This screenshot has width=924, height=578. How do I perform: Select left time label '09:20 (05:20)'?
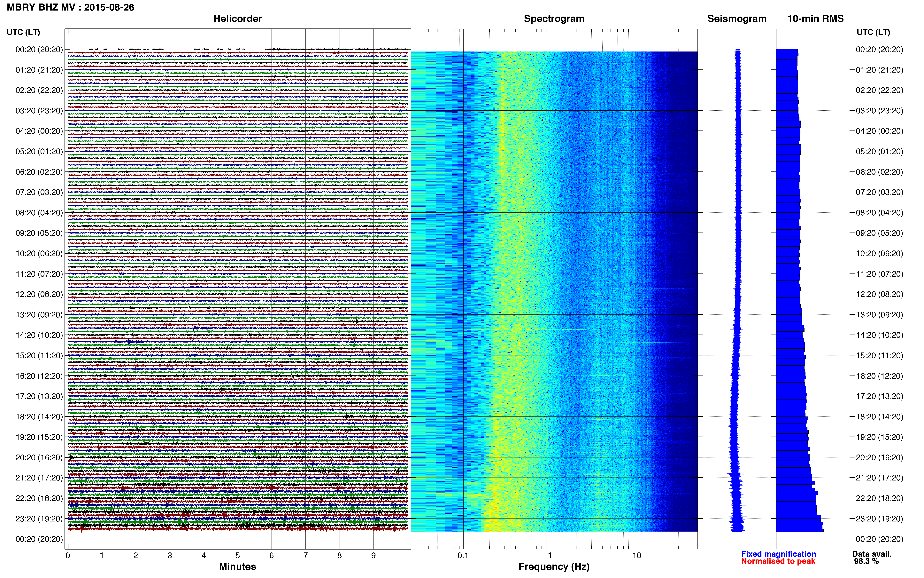point(39,233)
